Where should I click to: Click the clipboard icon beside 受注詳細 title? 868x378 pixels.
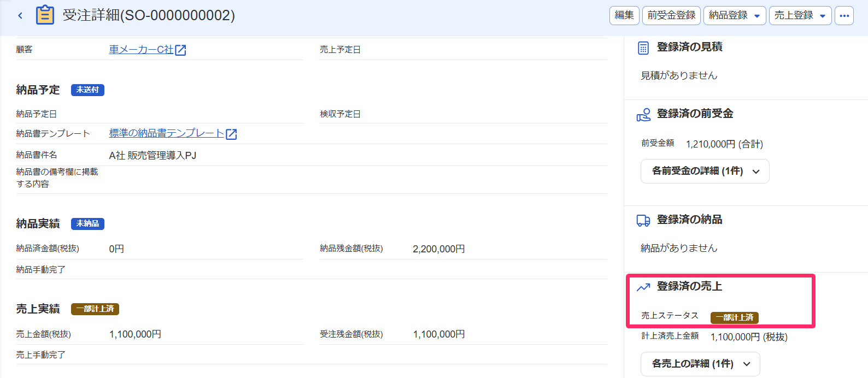point(45,15)
